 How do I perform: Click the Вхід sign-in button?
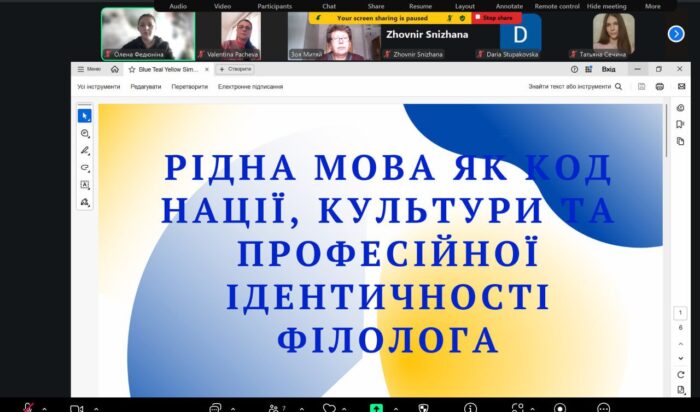[607, 69]
